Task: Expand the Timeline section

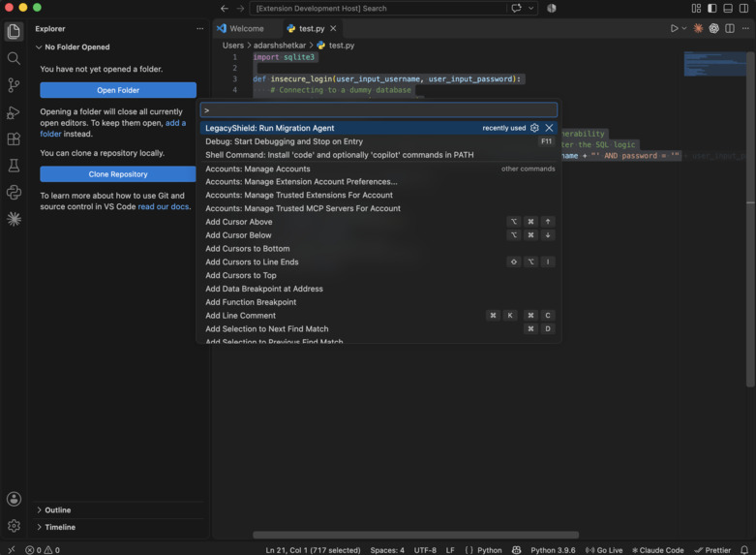Action: pyautogui.click(x=56, y=527)
